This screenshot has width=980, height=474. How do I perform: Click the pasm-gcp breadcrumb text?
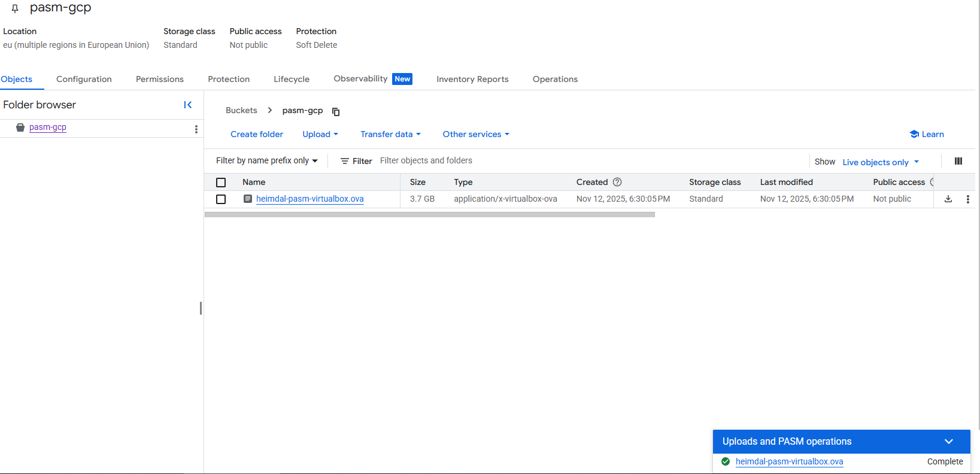pyautogui.click(x=302, y=110)
